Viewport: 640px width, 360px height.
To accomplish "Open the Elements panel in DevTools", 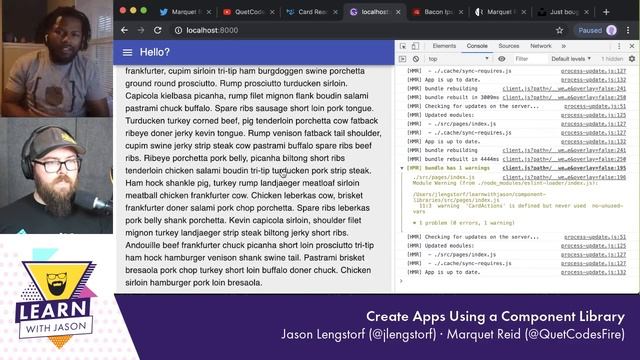I will coord(444,46).
